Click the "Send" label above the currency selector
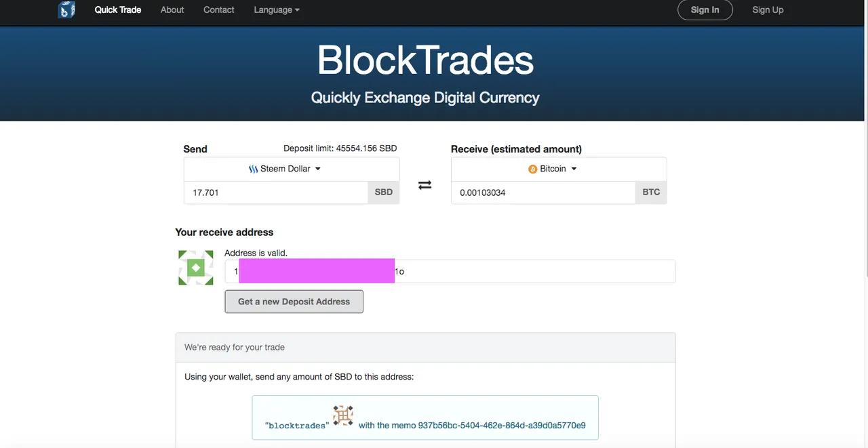Viewport: 868px width, 448px height. point(195,149)
